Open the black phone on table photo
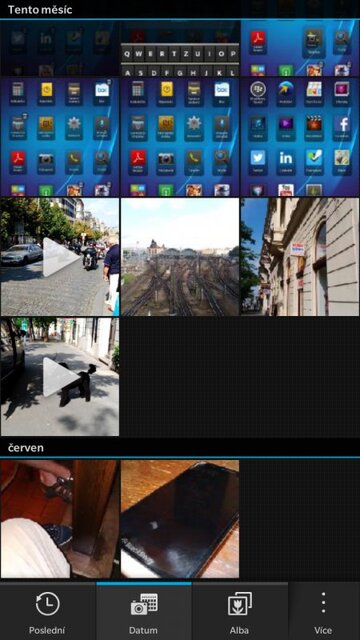 (180, 519)
